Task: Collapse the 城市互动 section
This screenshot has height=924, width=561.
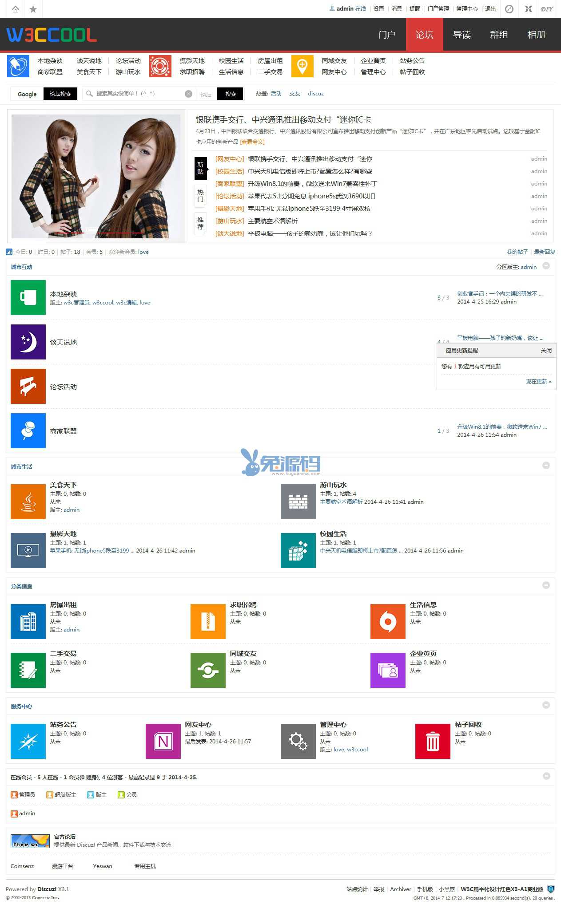Action: click(546, 266)
